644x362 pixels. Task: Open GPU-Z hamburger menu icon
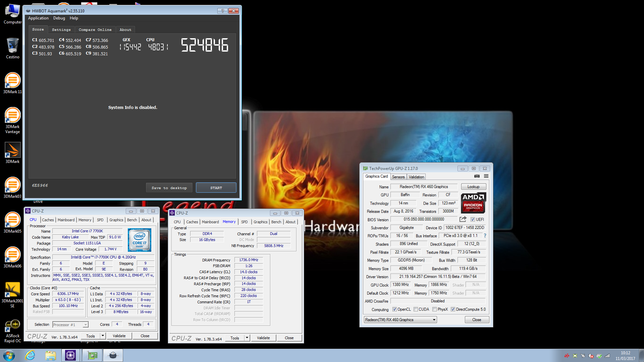[x=486, y=176]
